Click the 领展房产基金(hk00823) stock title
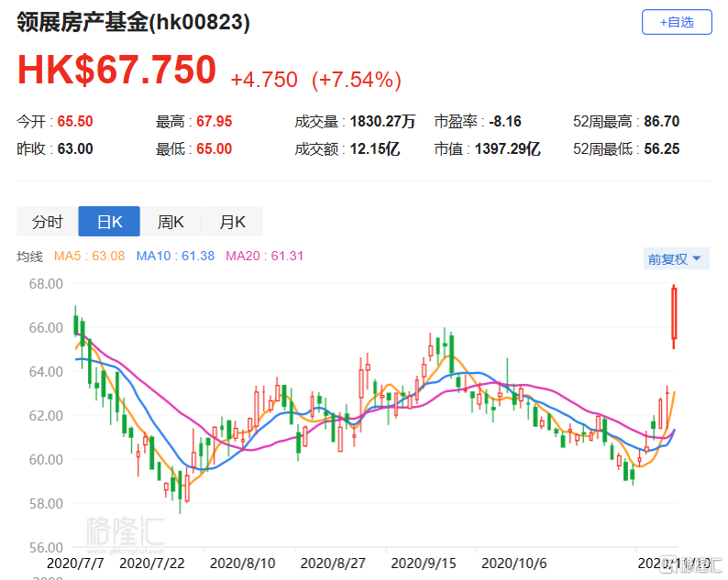 coord(134,24)
